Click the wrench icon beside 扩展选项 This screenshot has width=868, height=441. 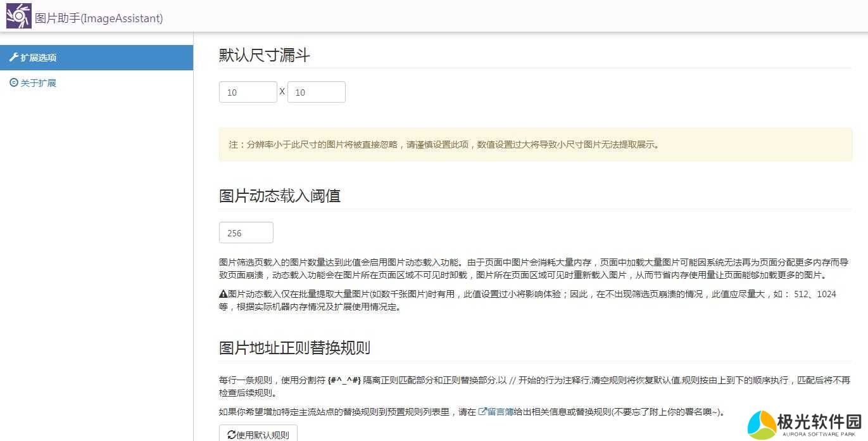point(13,57)
